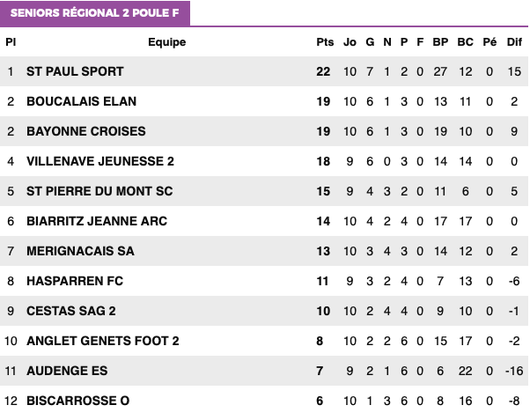This screenshot has width=530, height=420.
Task: Open the MERIGNACAIS SA team link
Action: coord(80,251)
